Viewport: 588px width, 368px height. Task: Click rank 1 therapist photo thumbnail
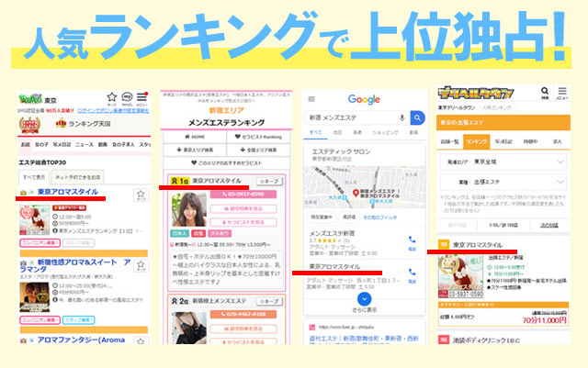point(189,209)
